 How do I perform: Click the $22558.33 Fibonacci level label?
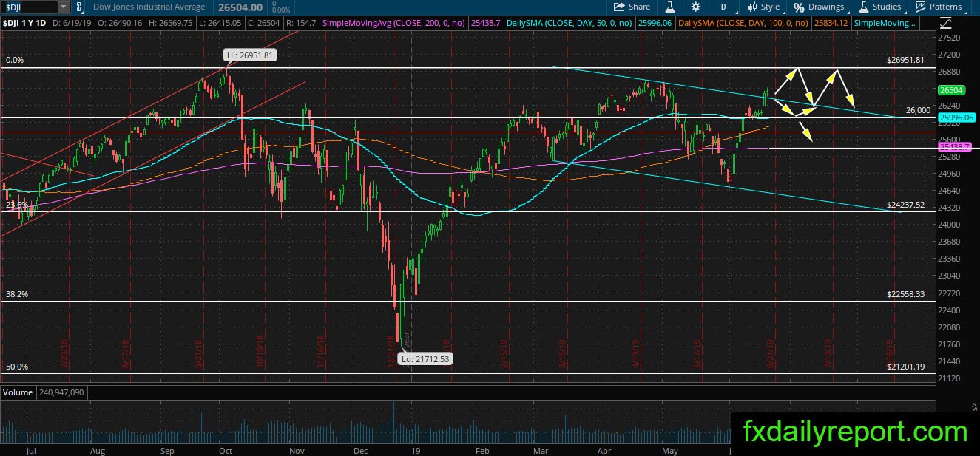tap(905, 293)
